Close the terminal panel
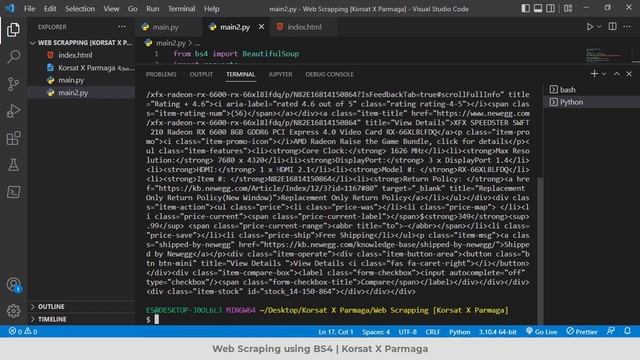640x360 pixels. coord(629,74)
